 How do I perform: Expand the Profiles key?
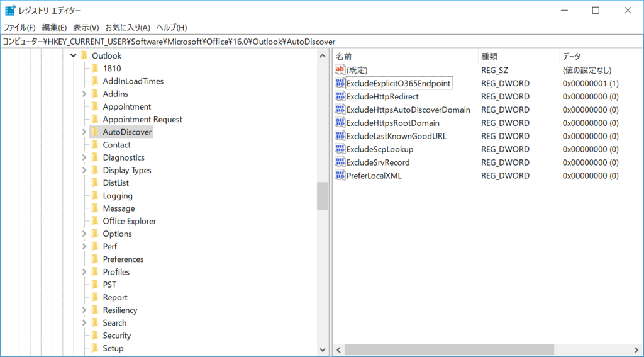coord(84,272)
